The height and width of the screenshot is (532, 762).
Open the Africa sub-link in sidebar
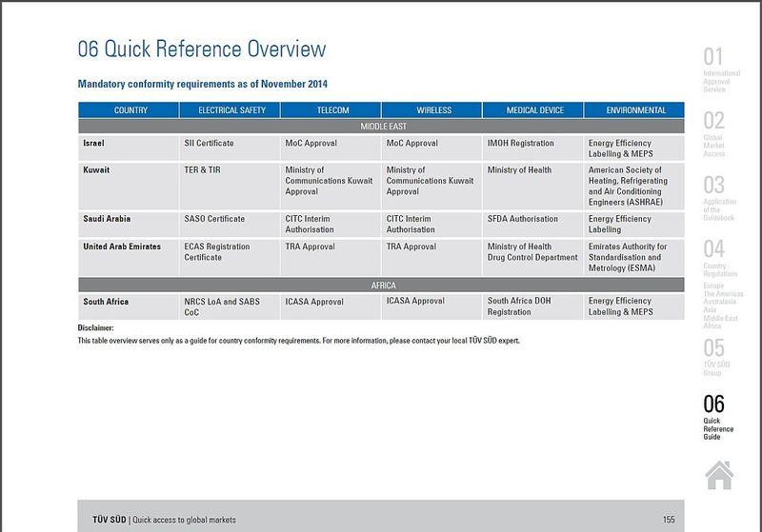click(712, 325)
